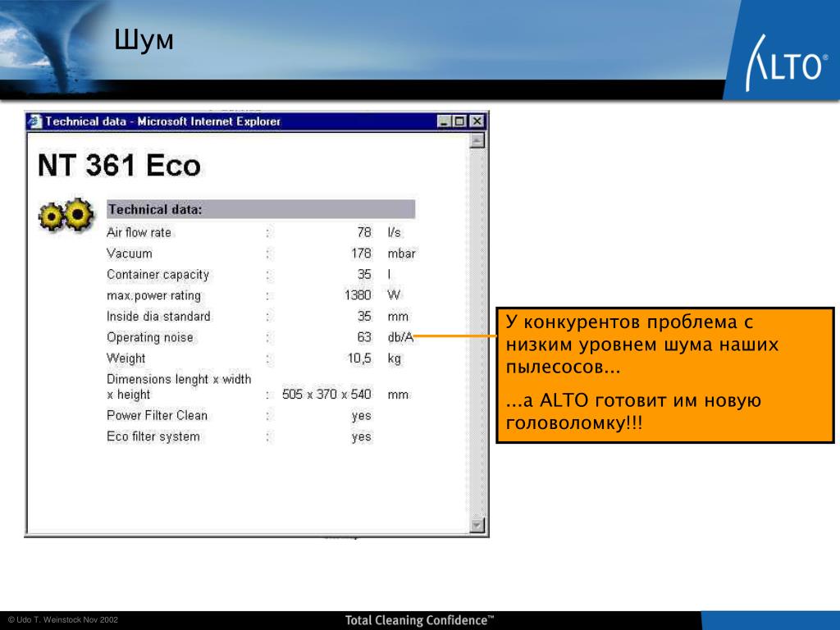Click the scrollbar up arrow

[x=477, y=141]
